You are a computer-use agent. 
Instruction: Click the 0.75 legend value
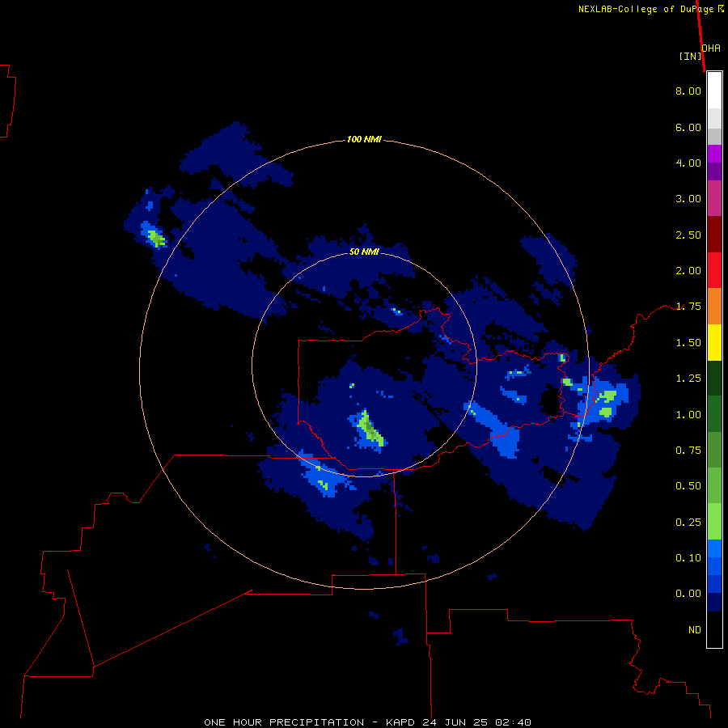pos(688,451)
